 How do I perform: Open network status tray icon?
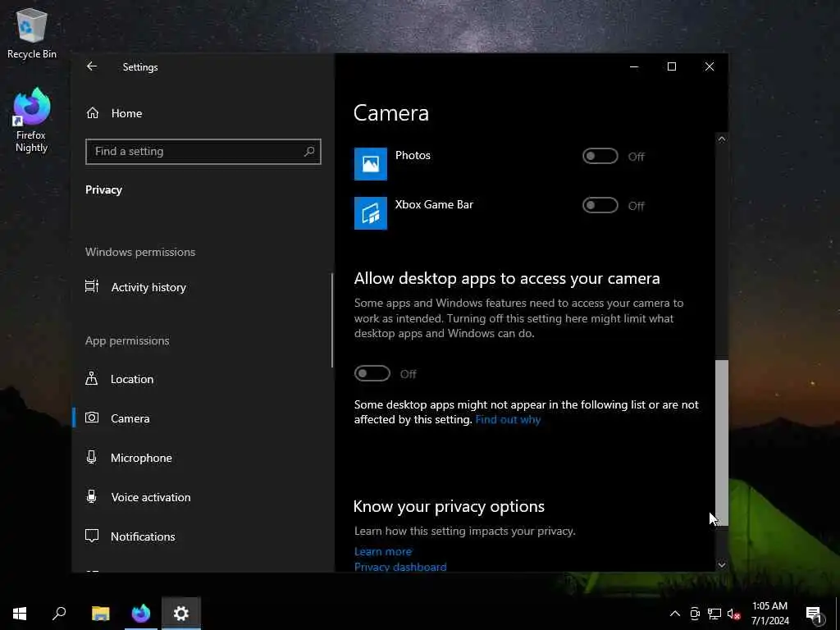pyautogui.click(x=714, y=614)
